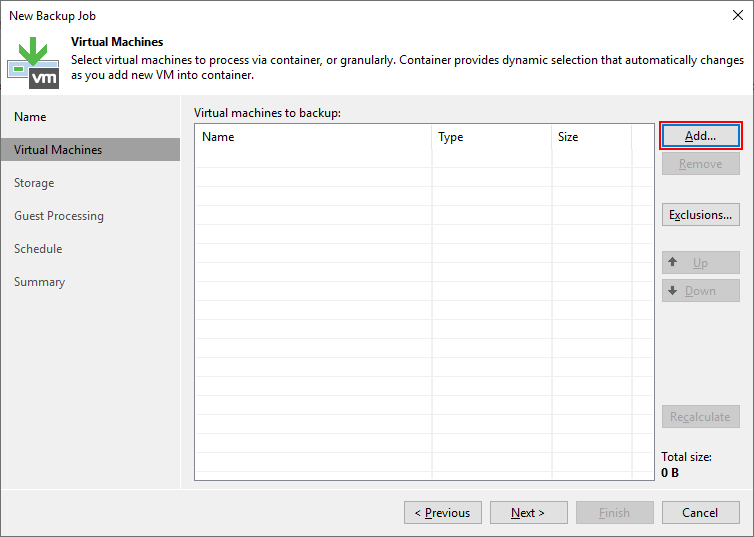Sort list by Type column header

(x=490, y=137)
